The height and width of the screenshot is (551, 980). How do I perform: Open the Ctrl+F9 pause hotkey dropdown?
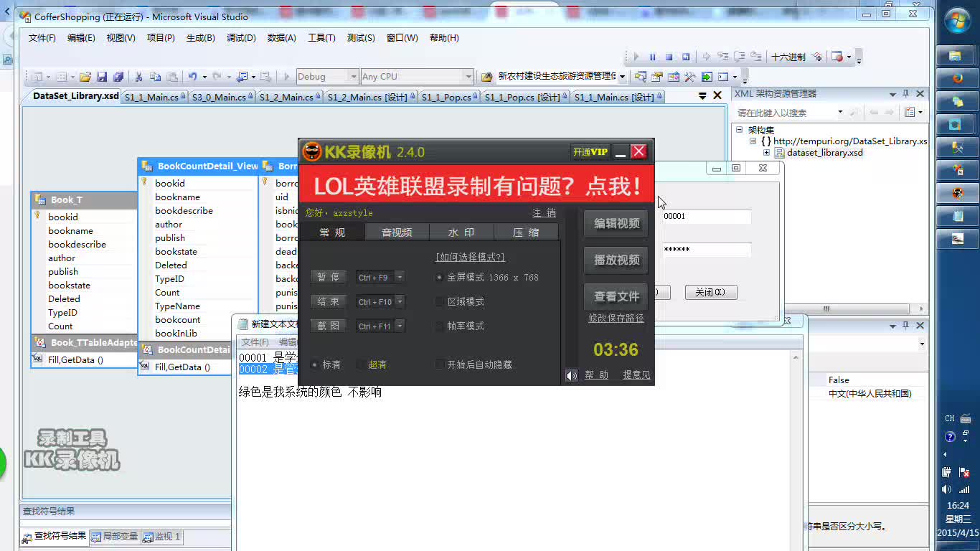pos(400,277)
